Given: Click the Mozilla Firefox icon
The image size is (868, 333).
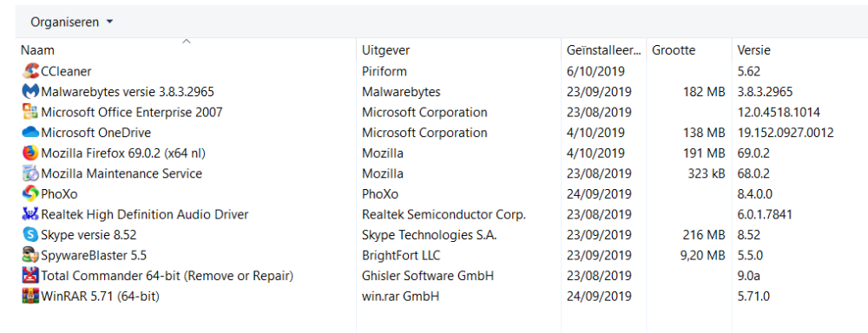Looking at the screenshot, I should 30,153.
